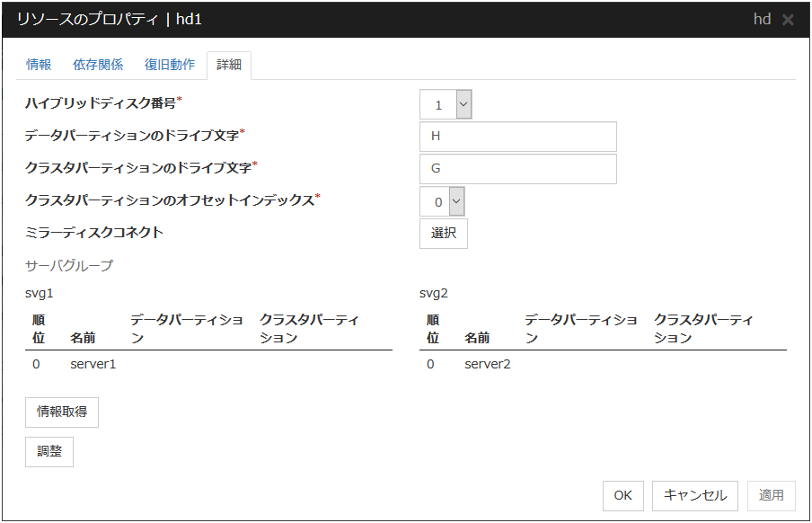The height and width of the screenshot is (523, 812).
Task: Select the 復旧動作 tab
Action: click(x=169, y=66)
